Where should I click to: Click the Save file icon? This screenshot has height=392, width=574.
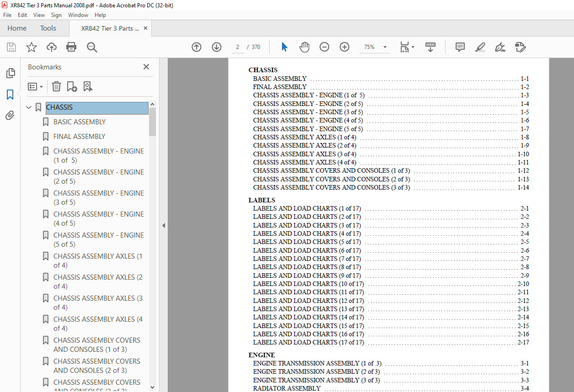point(11,47)
